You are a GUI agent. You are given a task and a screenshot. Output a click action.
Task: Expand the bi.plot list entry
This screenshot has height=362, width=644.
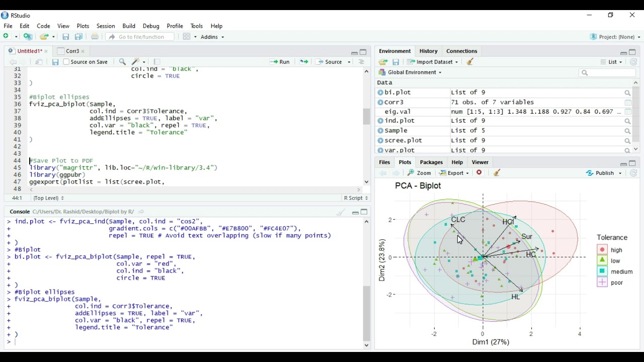pos(380,93)
